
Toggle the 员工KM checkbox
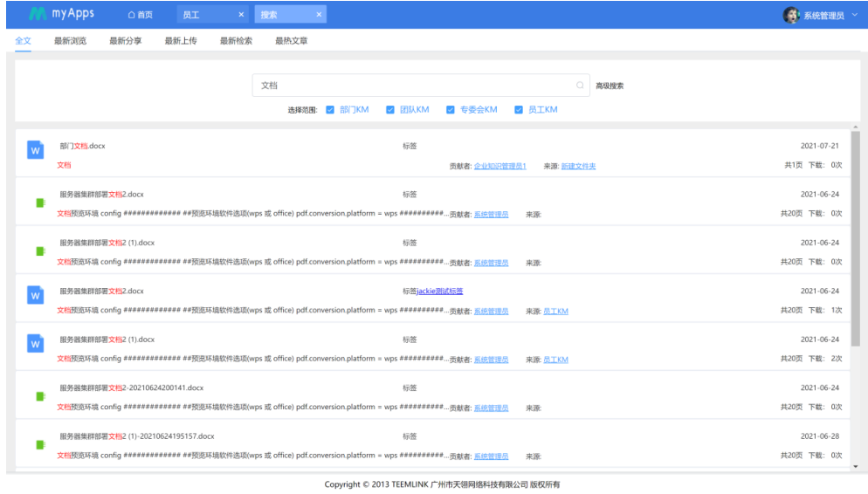point(519,110)
